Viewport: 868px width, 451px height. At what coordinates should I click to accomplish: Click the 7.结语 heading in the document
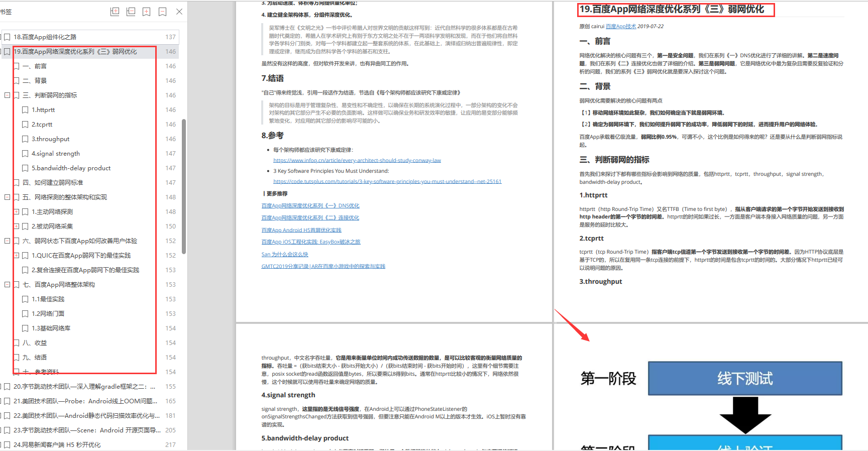point(273,78)
